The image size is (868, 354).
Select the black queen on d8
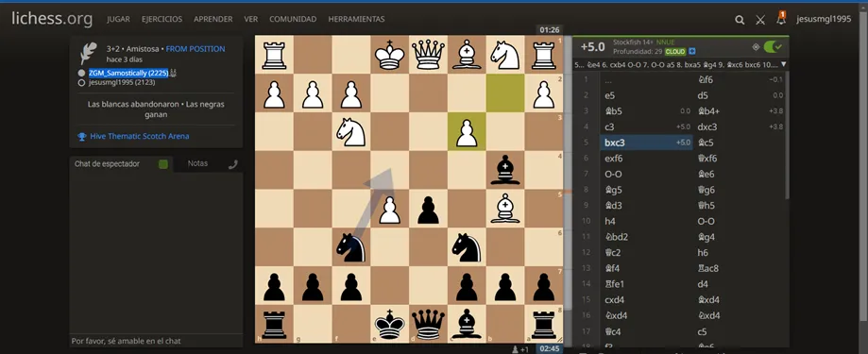click(x=429, y=325)
